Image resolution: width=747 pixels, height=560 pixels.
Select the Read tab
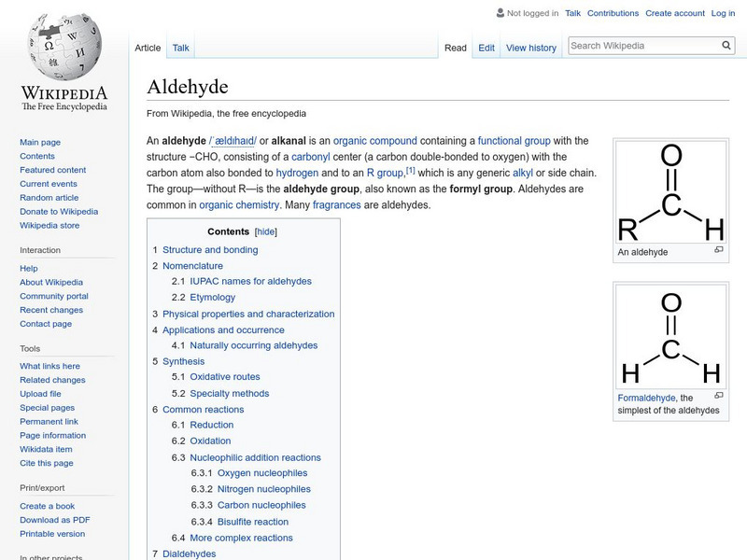(x=456, y=48)
